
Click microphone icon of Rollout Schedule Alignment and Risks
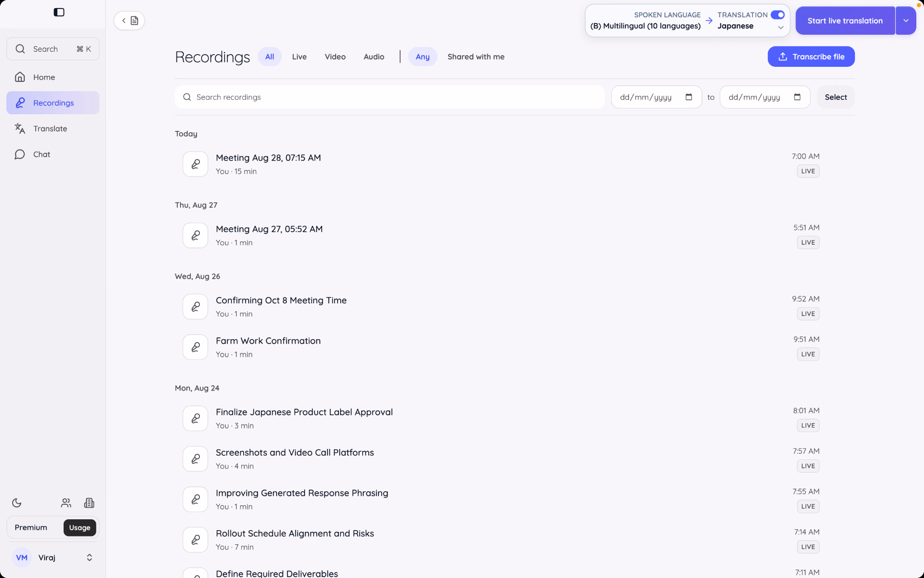pyautogui.click(x=195, y=540)
